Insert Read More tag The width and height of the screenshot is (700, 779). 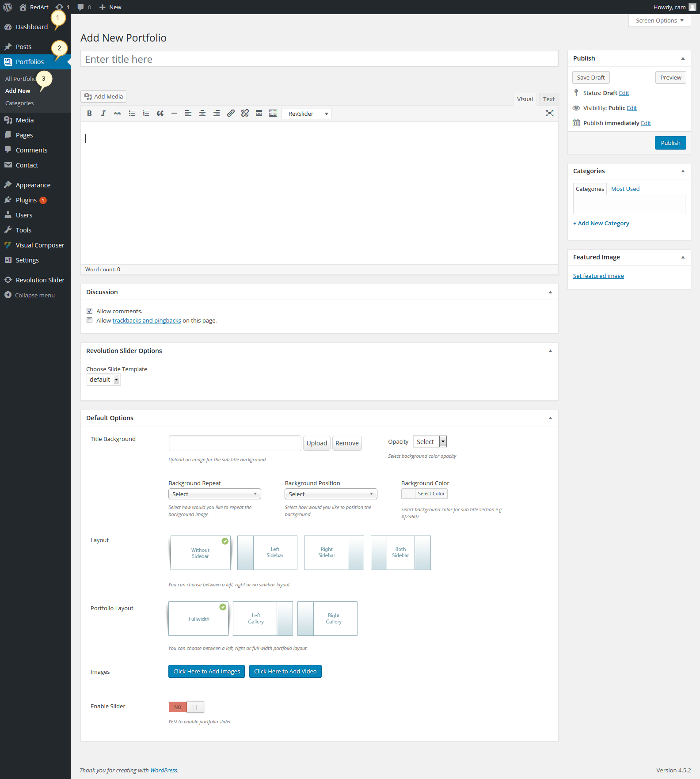259,114
